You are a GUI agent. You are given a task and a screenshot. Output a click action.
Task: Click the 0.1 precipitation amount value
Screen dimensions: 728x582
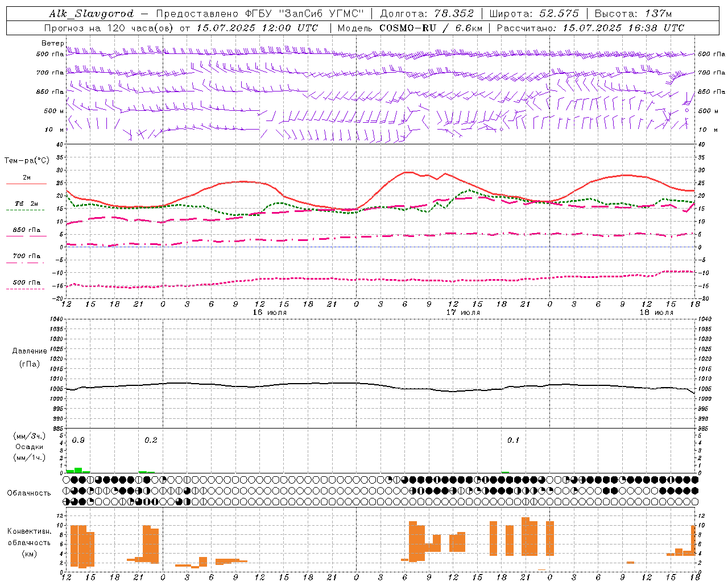pos(514,440)
